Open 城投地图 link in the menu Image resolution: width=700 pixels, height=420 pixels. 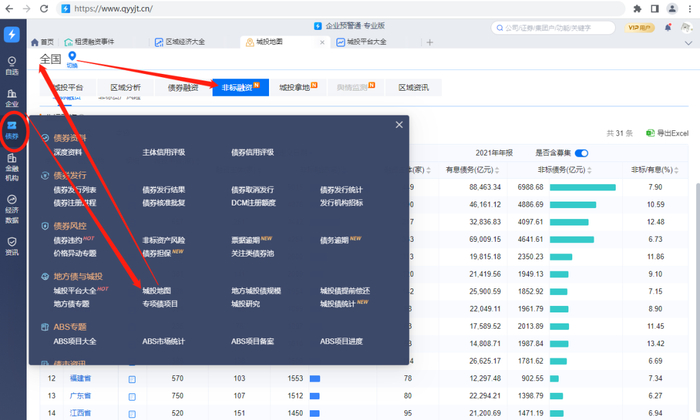(157, 290)
